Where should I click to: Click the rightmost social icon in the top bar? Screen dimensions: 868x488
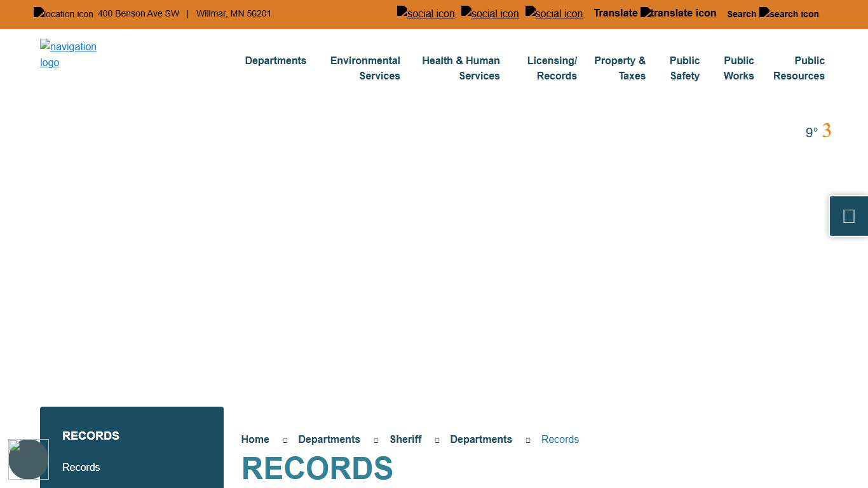[554, 13]
